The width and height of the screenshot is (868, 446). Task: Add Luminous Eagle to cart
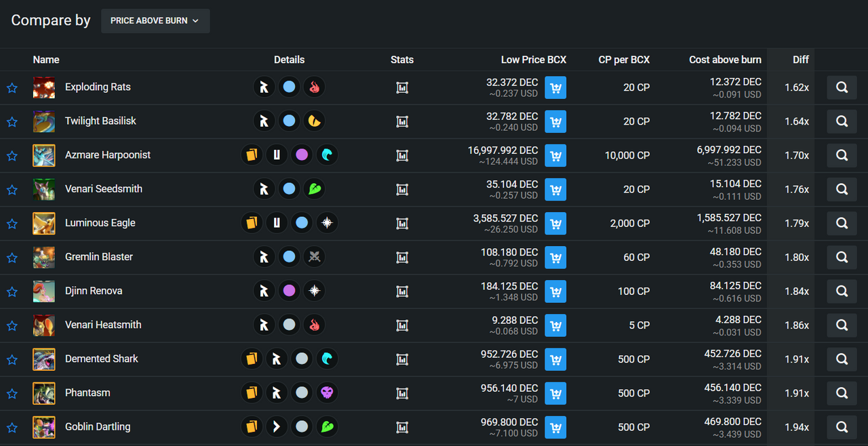555,223
